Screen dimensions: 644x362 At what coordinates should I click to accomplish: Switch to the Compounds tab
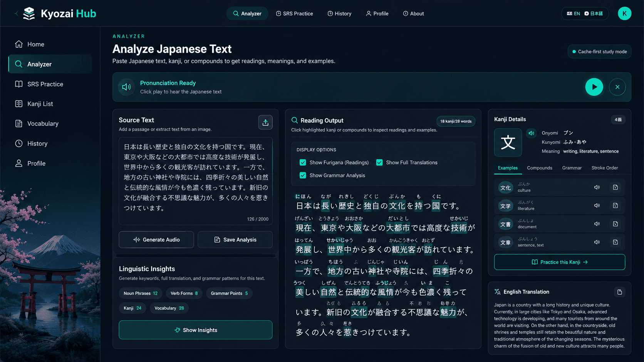click(539, 168)
